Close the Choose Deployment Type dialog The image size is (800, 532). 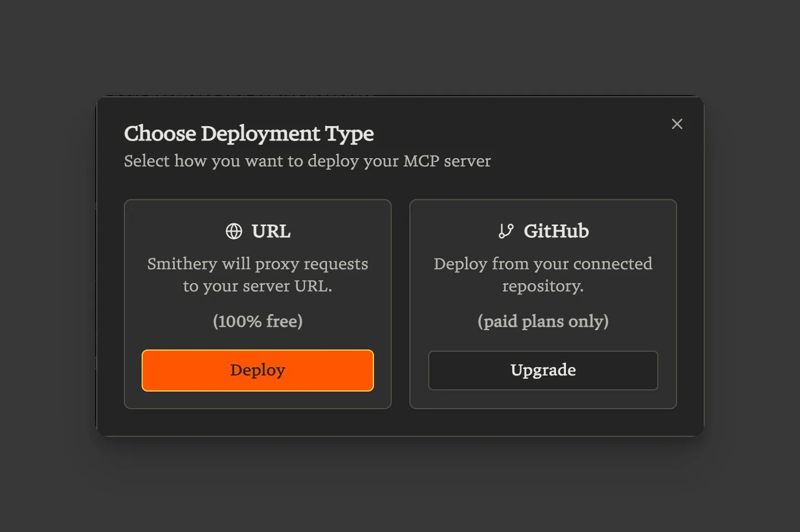coord(677,124)
